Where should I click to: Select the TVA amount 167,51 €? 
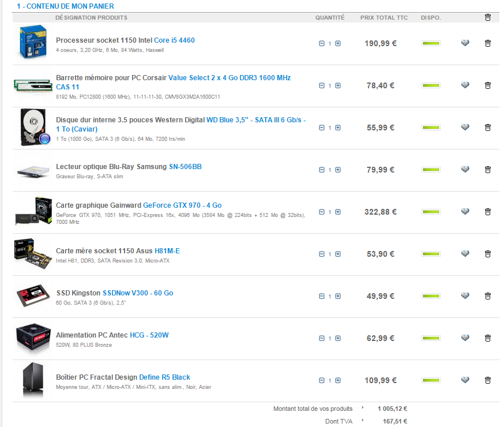[395, 421]
